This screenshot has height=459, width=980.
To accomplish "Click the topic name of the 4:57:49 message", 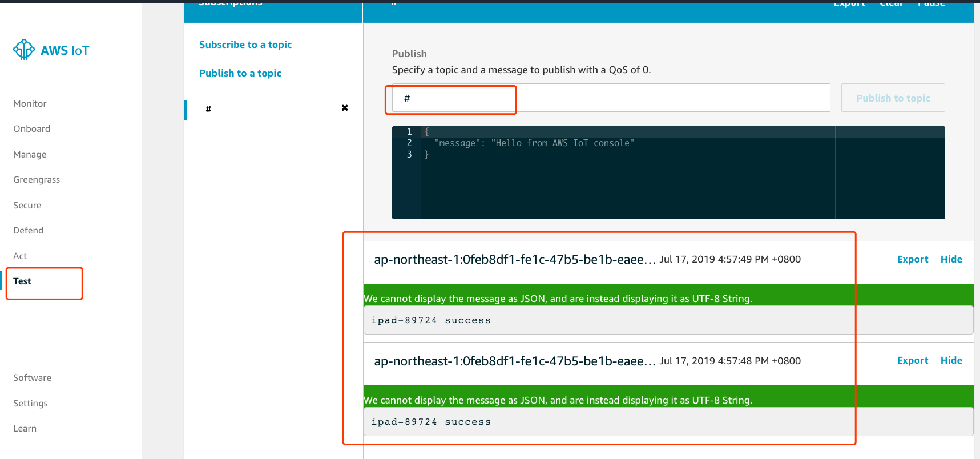I will (514, 260).
